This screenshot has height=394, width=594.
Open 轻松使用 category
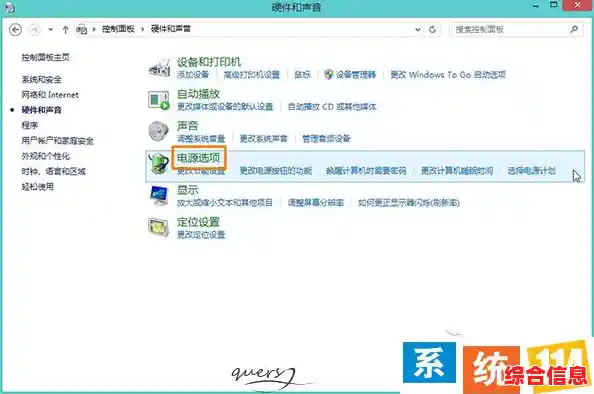coord(38,187)
